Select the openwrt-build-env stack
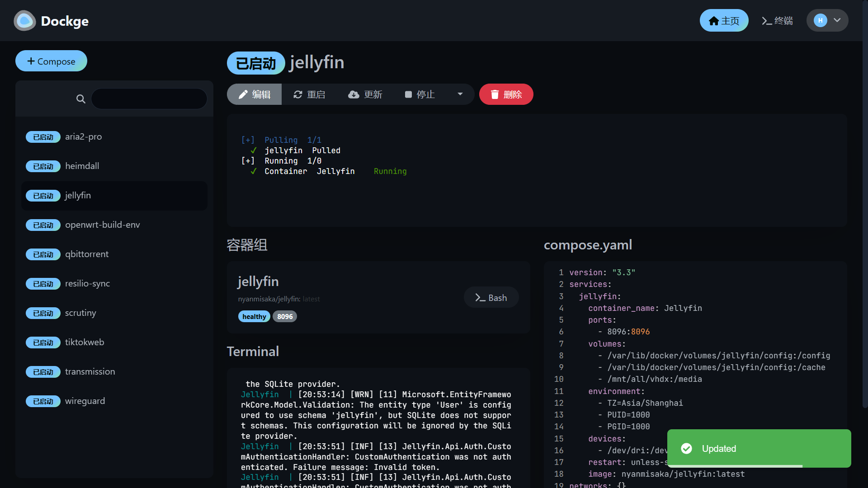This screenshot has height=488, width=868. pyautogui.click(x=114, y=225)
